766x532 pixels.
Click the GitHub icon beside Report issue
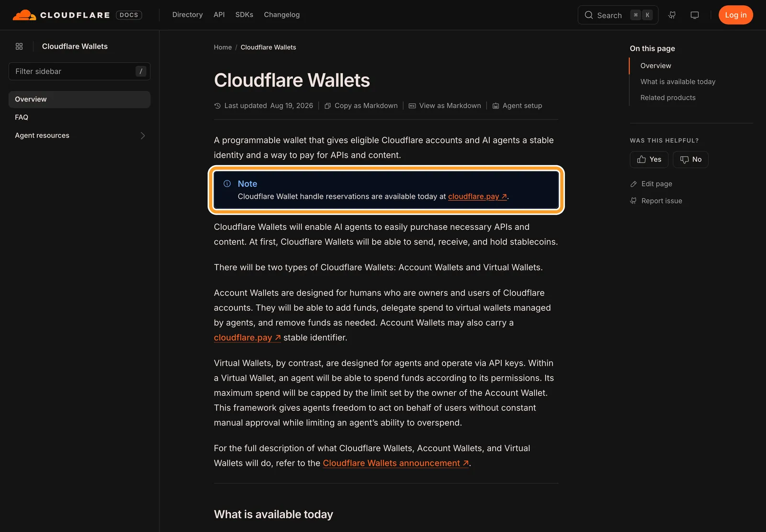pos(633,201)
